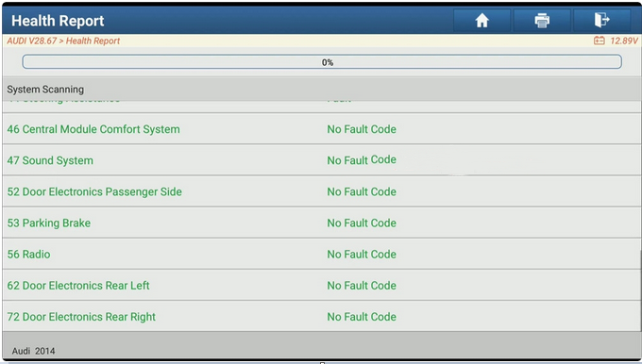Tap the Home icon in header

(481, 20)
